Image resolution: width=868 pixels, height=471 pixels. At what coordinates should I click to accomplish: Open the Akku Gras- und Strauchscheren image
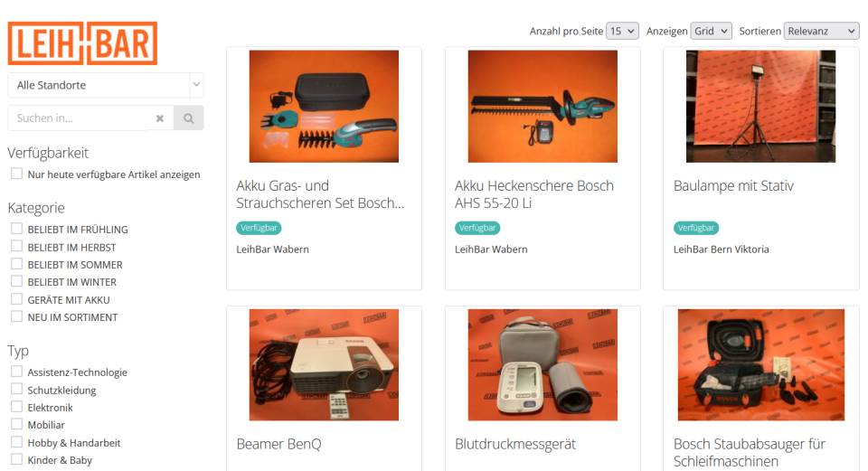tap(324, 107)
